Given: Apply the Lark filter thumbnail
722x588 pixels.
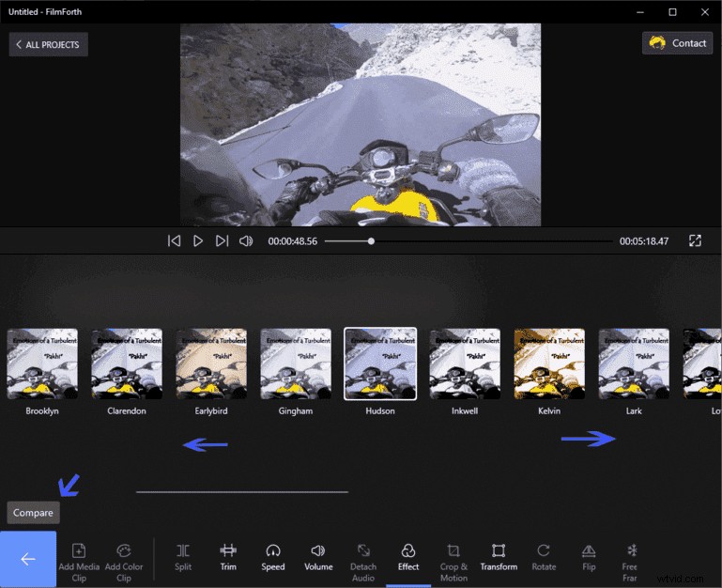Looking at the screenshot, I should pyautogui.click(x=634, y=364).
